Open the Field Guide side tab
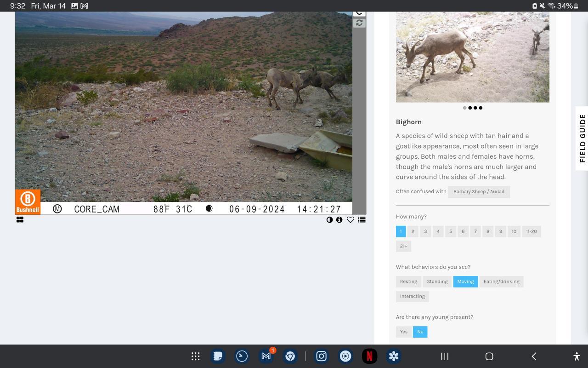Image resolution: width=588 pixels, height=368 pixels. [x=582, y=138]
